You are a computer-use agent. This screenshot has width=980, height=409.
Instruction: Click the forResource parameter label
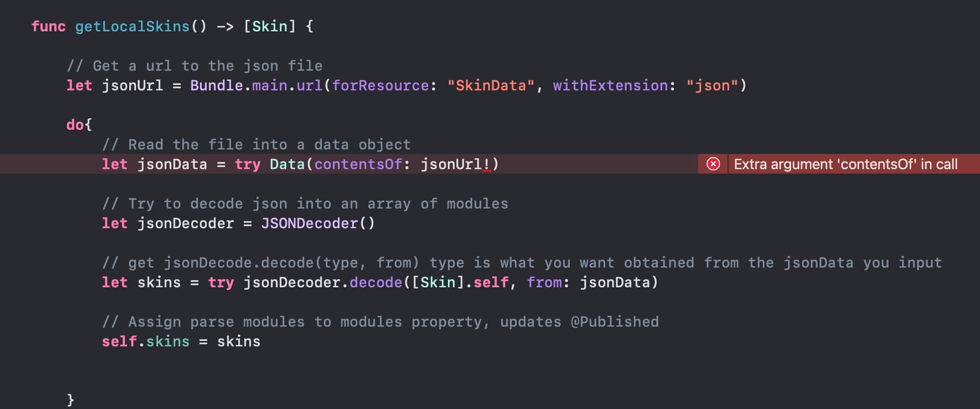coord(380,85)
